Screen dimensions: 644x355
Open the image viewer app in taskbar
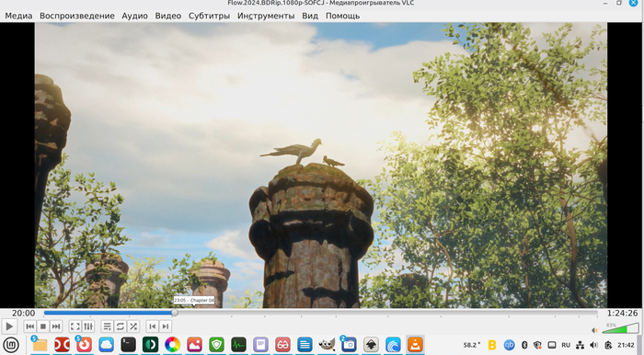194,345
